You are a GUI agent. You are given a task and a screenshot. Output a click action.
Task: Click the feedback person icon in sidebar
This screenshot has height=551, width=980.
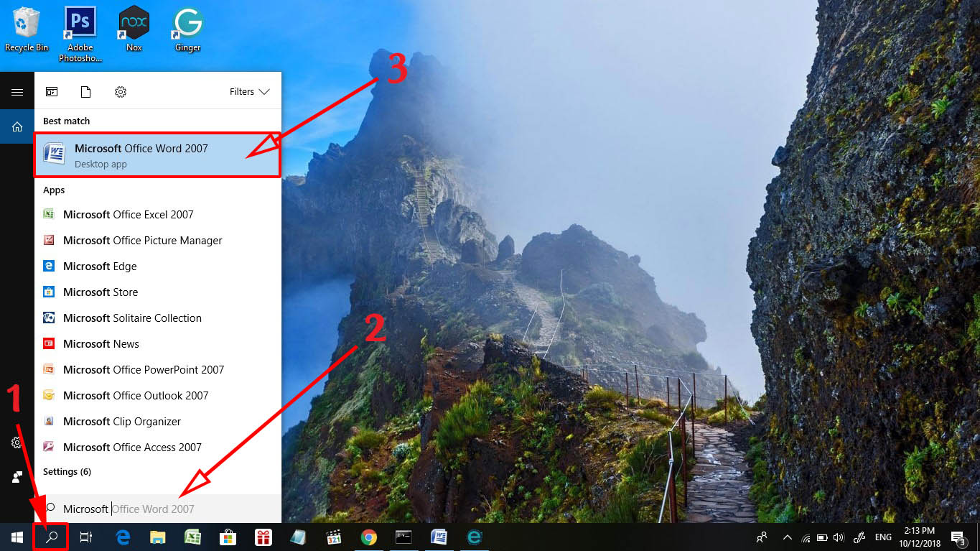[x=17, y=477]
